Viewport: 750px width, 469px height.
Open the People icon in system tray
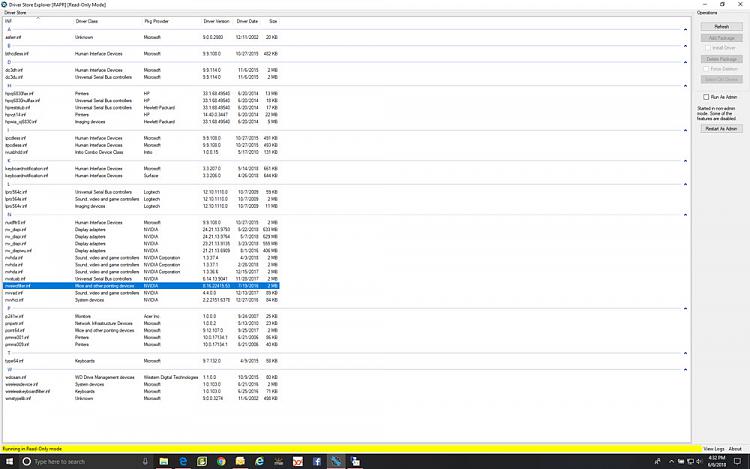click(658, 461)
